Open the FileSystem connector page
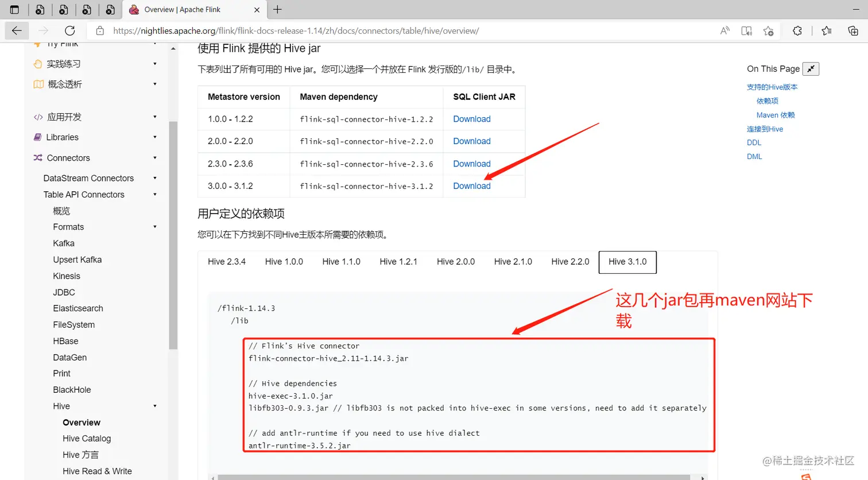The height and width of the screenshot is (480, 868). point(74,325)
